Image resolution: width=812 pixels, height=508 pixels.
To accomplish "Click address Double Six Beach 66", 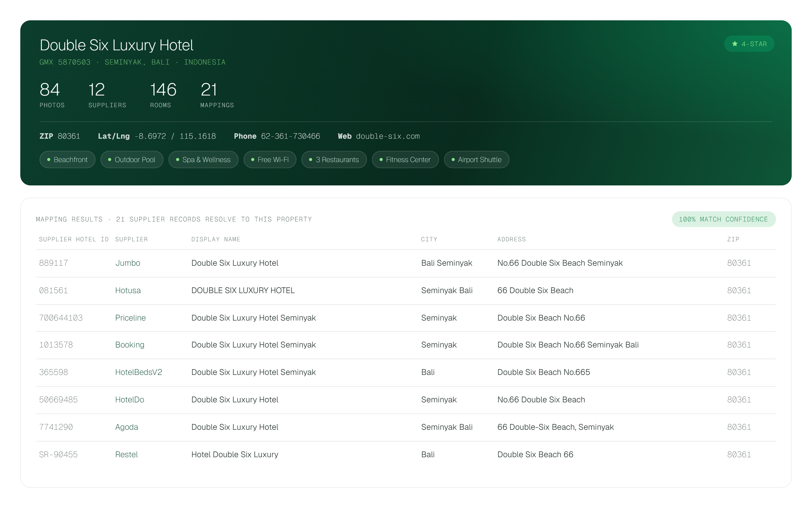I will coord(535,455).
